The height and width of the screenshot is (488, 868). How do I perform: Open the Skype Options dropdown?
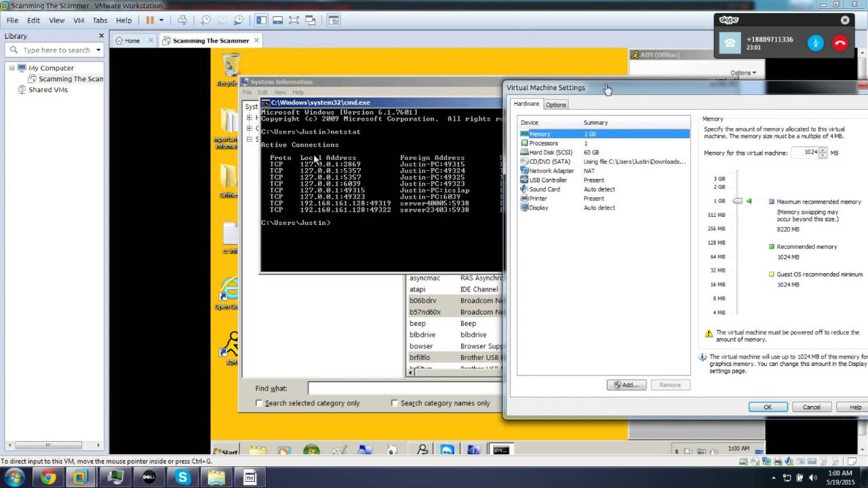(x=743, y=73)
